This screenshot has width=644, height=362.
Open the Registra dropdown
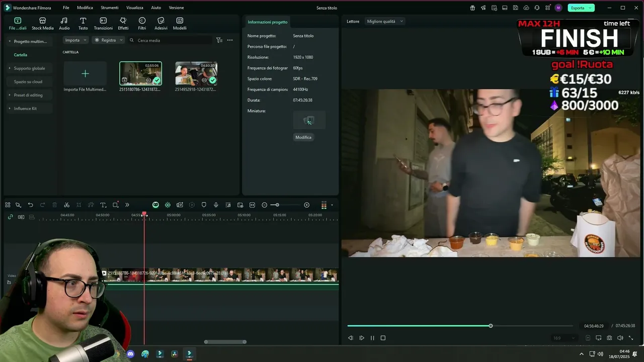(x=108, y=40)
